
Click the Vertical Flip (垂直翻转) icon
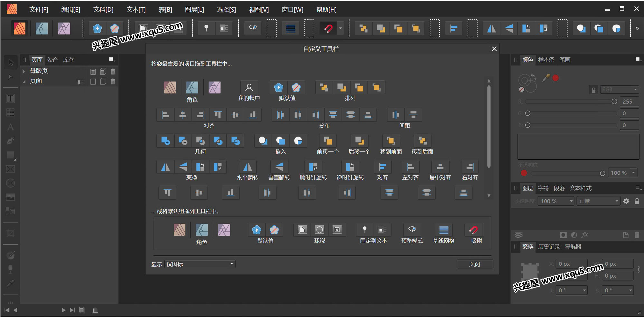tap(279, 167)
